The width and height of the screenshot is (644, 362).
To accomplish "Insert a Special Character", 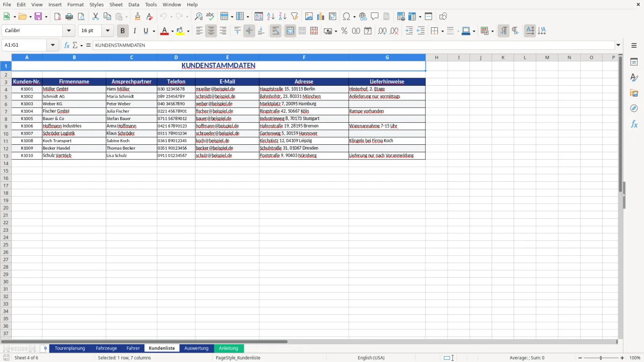I will coord(346,16).
